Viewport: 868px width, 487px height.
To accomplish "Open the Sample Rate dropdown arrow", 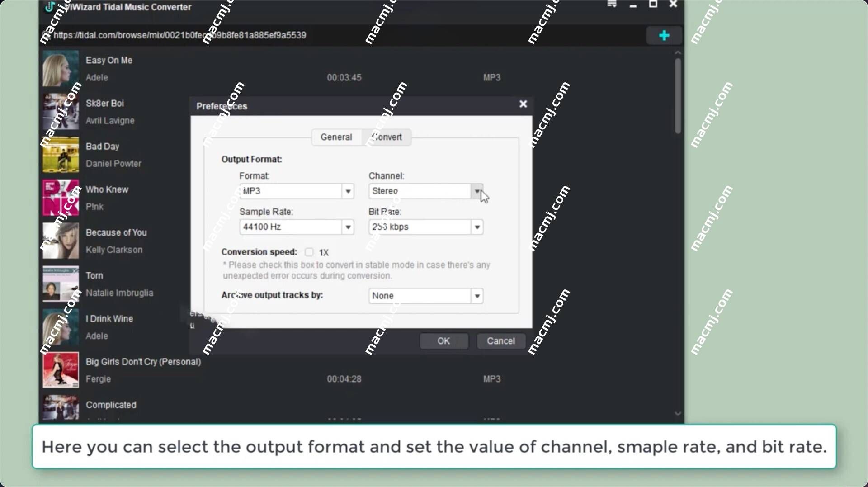I will 348,227.
